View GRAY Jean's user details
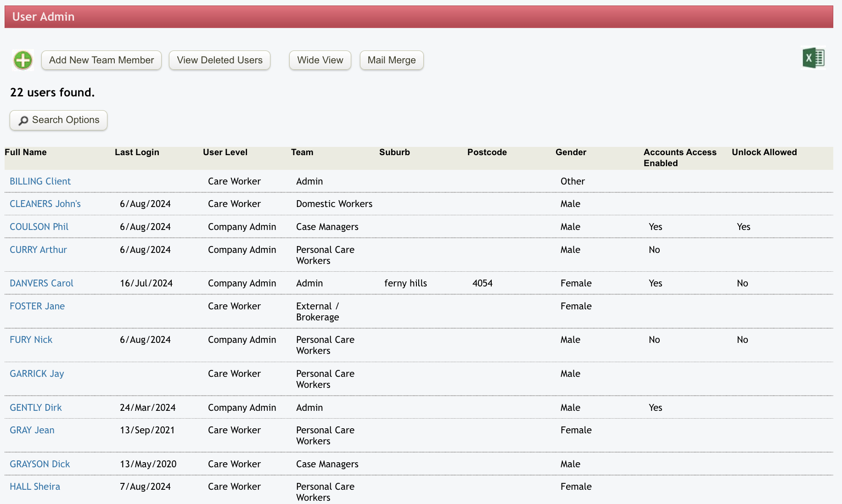Image resolution: width=842 pixels, height=504 pixels. (x=32, y=430)
